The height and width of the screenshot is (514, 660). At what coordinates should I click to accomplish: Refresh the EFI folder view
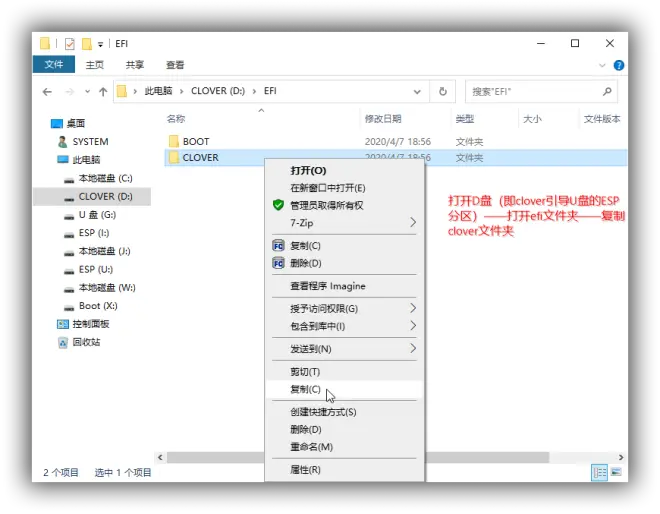click(x=442, y=91)
